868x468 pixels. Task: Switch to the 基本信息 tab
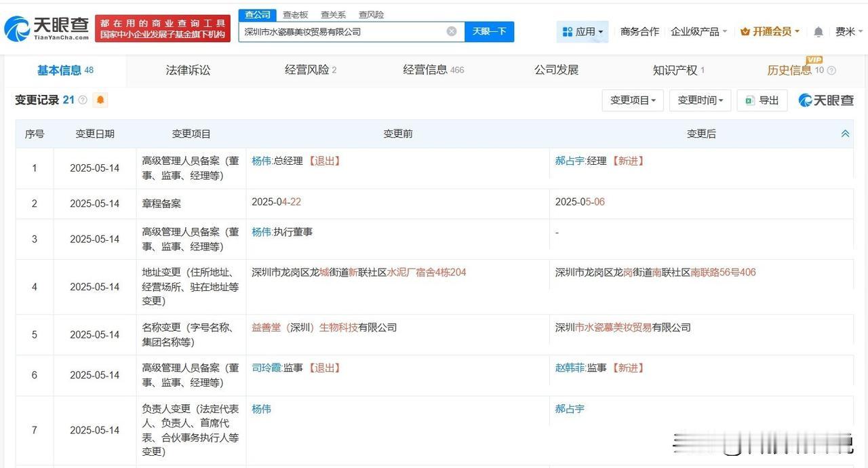(65, 70)
